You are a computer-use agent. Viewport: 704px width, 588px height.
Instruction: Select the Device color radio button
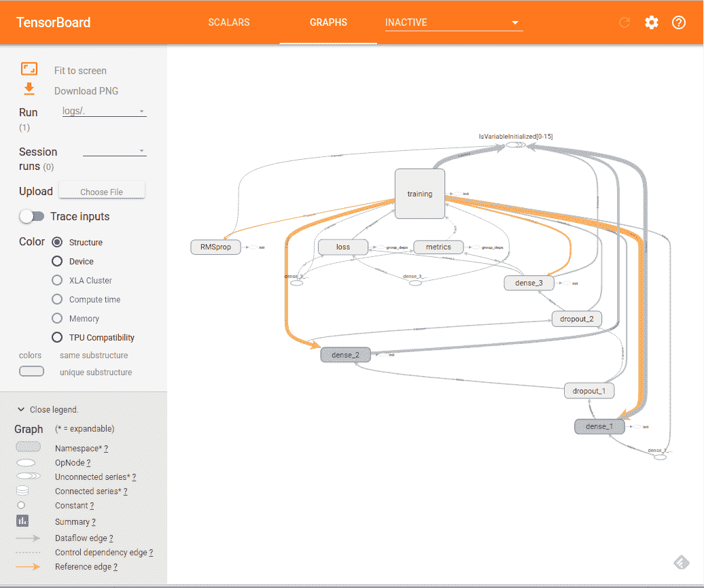pyautogui.click(x=57, y=261)
